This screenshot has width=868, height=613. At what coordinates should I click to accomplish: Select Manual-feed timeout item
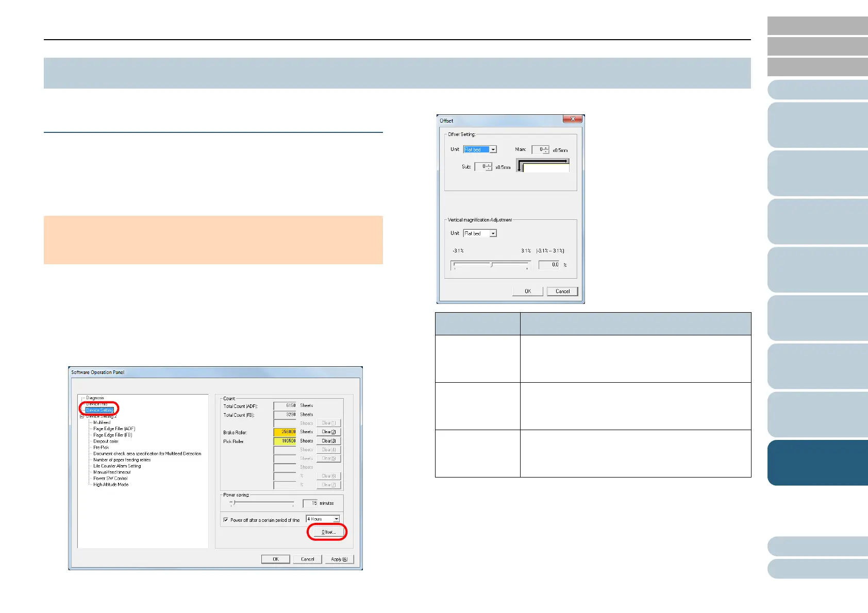pyautogui.click(x=112, y=472)
